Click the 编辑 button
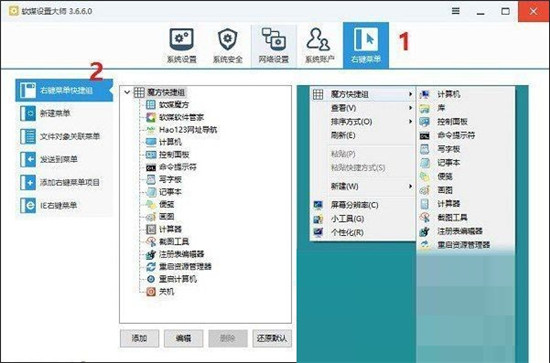The width and height of the screenshot is (550, 363). 183,338
